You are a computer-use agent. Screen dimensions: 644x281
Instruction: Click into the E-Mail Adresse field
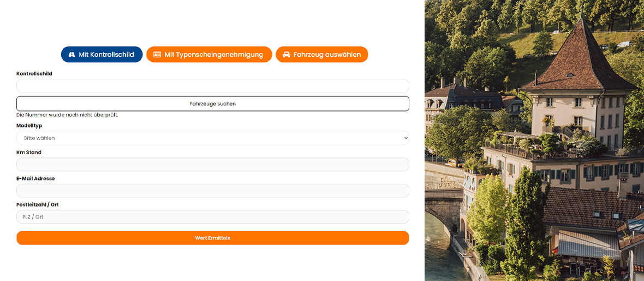click(x=213, y=190)
